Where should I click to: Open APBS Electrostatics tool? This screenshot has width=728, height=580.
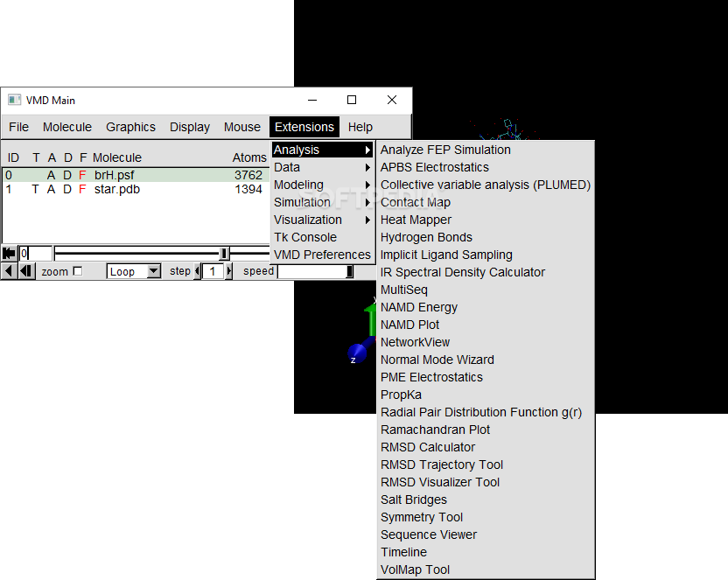[485, 167]
